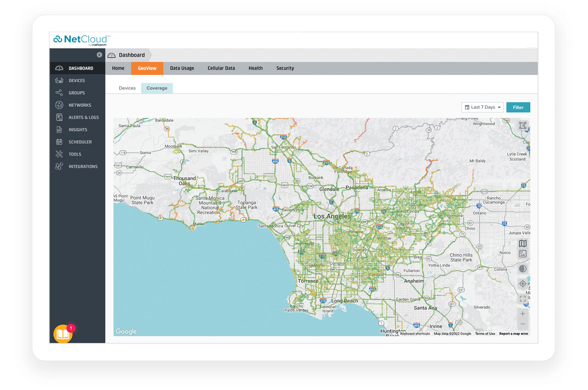This screenshot has height=390, width=588.
Task: Click the Glendale label on map
Action: [329, 189]
